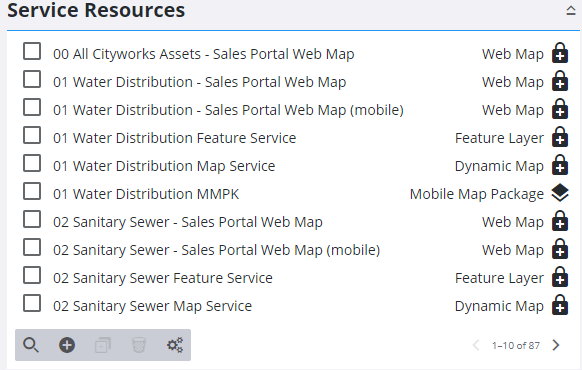Check the 00 All Cityworks Assets checkbox
582x370 pixels.
[32, 51]
